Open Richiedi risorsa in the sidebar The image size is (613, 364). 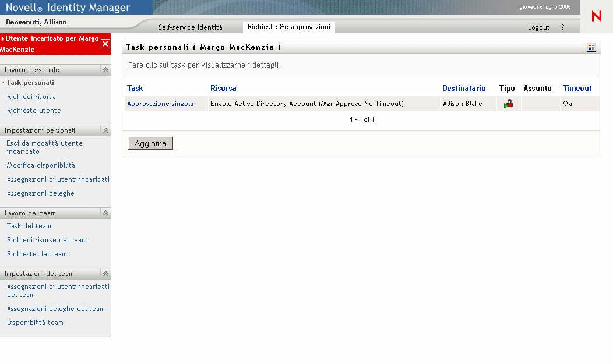click(x=31, y=97)
